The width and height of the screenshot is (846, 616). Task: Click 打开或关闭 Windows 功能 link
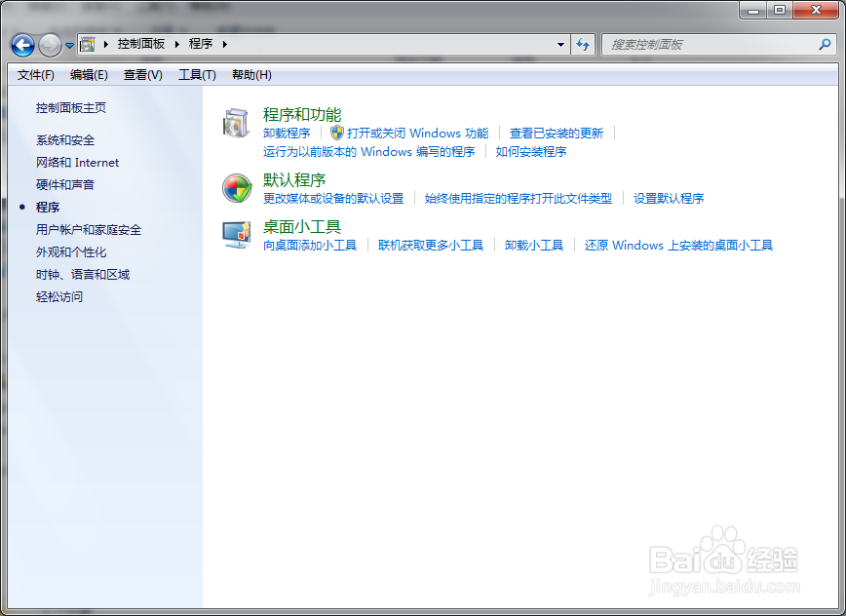point(417,134)
